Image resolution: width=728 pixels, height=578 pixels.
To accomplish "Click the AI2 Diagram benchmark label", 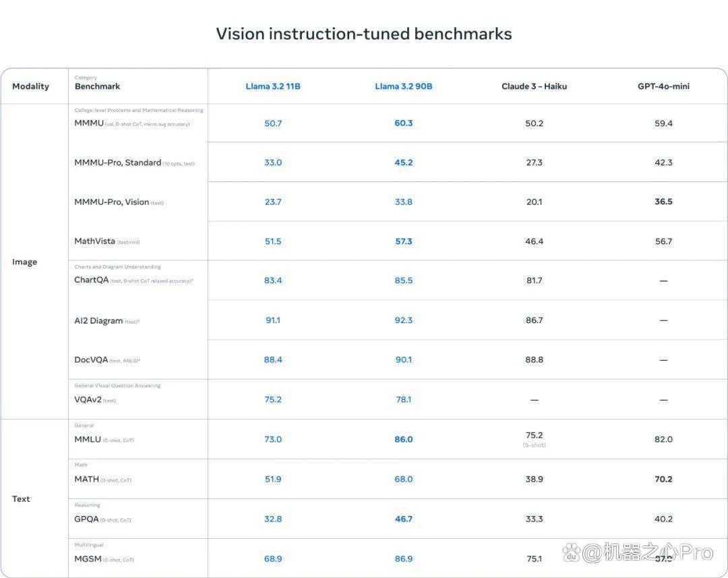I will coord(98,320).
